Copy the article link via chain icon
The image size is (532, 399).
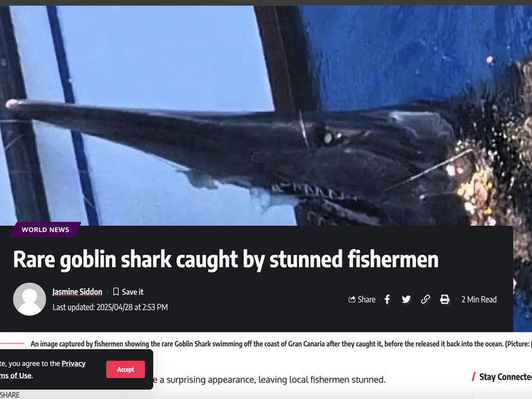[426, 299]
